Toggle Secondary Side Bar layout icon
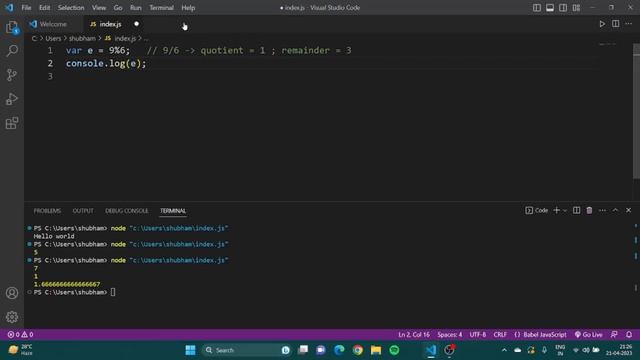This screenshot has height=360, width=640. tap(563, 8)
